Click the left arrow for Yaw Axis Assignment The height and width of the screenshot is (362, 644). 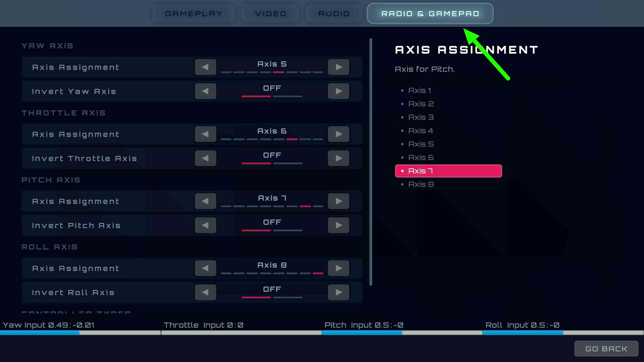[205, 67]
